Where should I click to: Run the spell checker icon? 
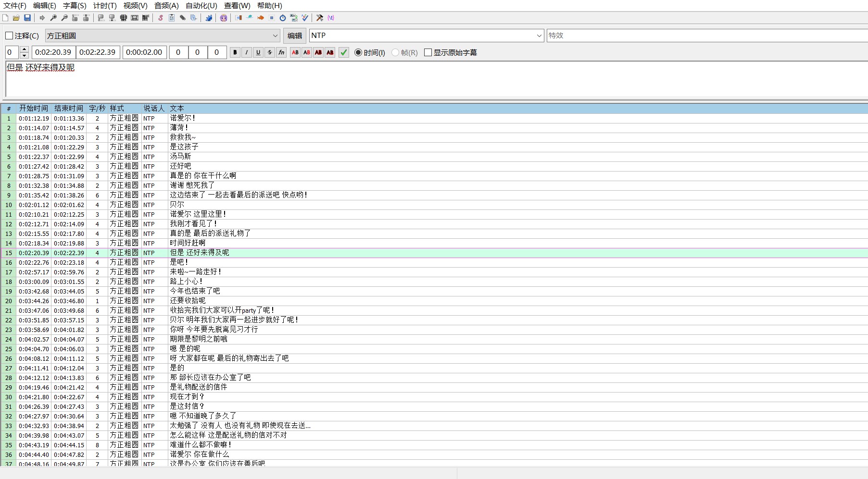305,18
